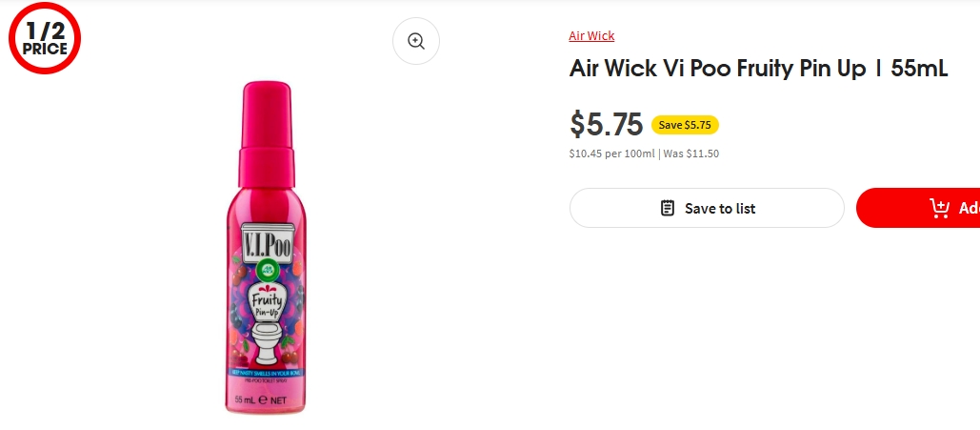Click the magnifier zoom icon above the product
Viewport: 980px width, 430px height.
click(x=415, y=41)
